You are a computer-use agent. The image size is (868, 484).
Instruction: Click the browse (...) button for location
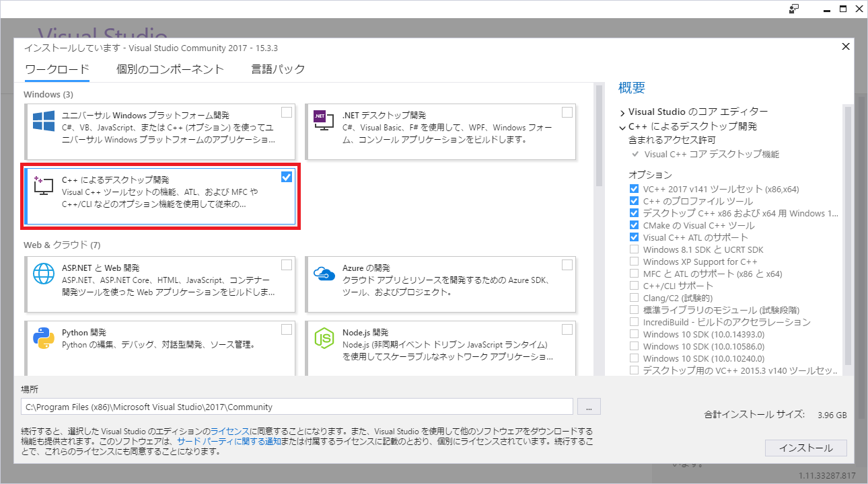[x=589, y=407]
